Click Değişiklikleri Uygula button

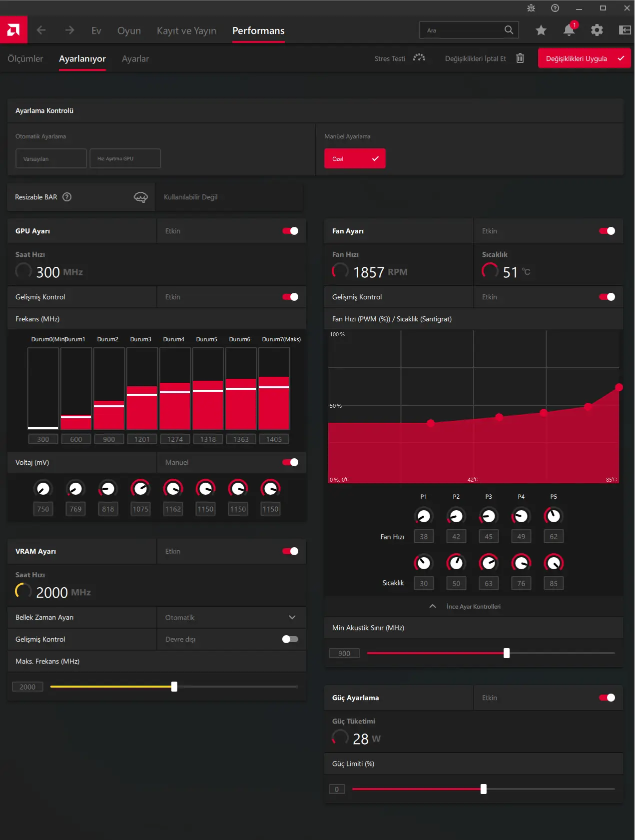coord(585,58)
